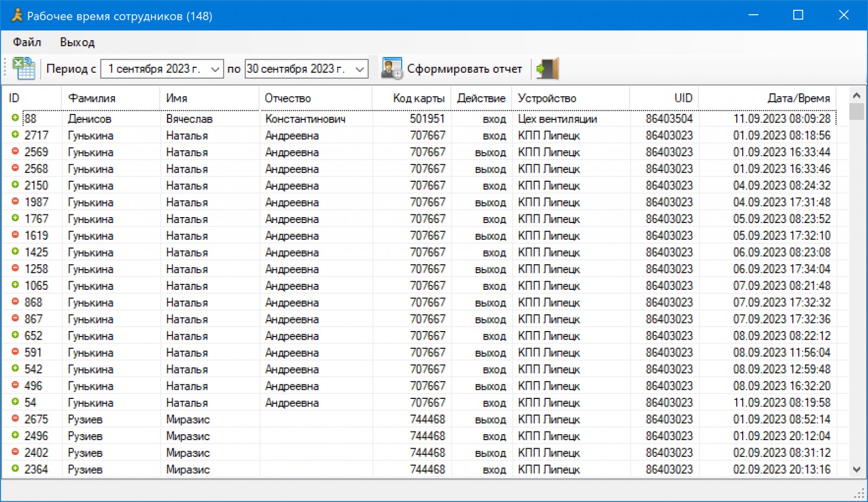Click the green entry icon for ID 542
868x502 pixels.
point(15,368)
